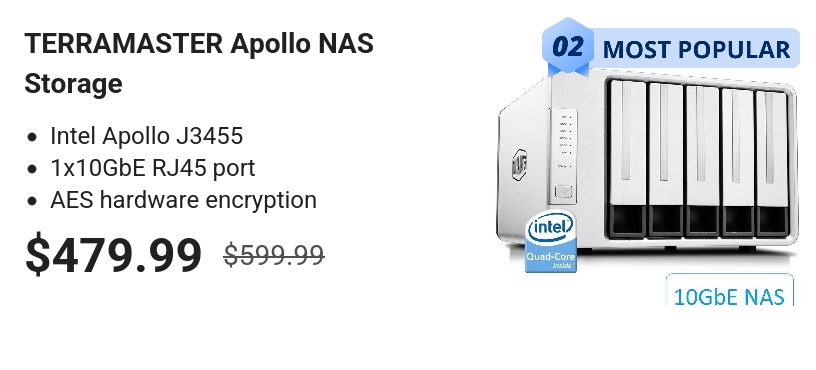Select the MOST POPULAR banner label

(x=696, y=50)
